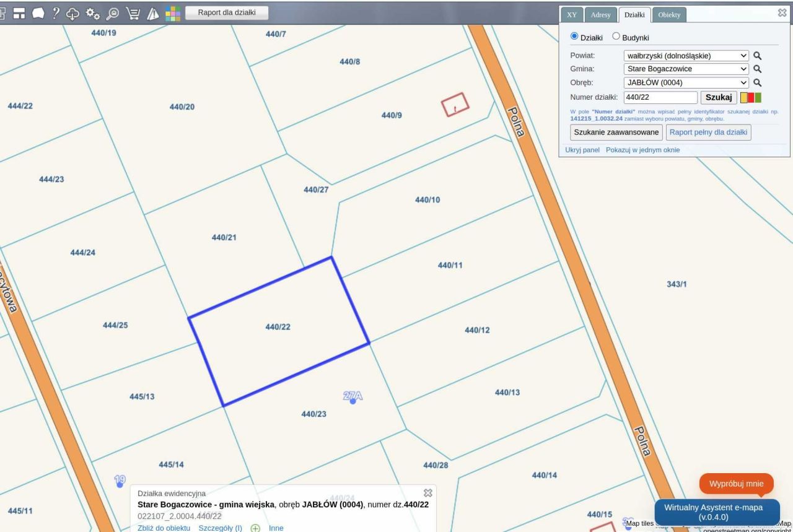The height and width of the screenshot is (532, 793).
Task: Click parcel label 343/1
Action: click(677, 284)
